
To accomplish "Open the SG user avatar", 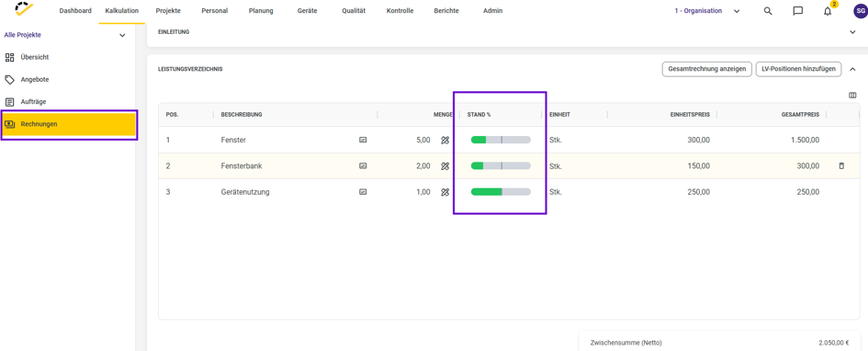I will pos(861,11).
